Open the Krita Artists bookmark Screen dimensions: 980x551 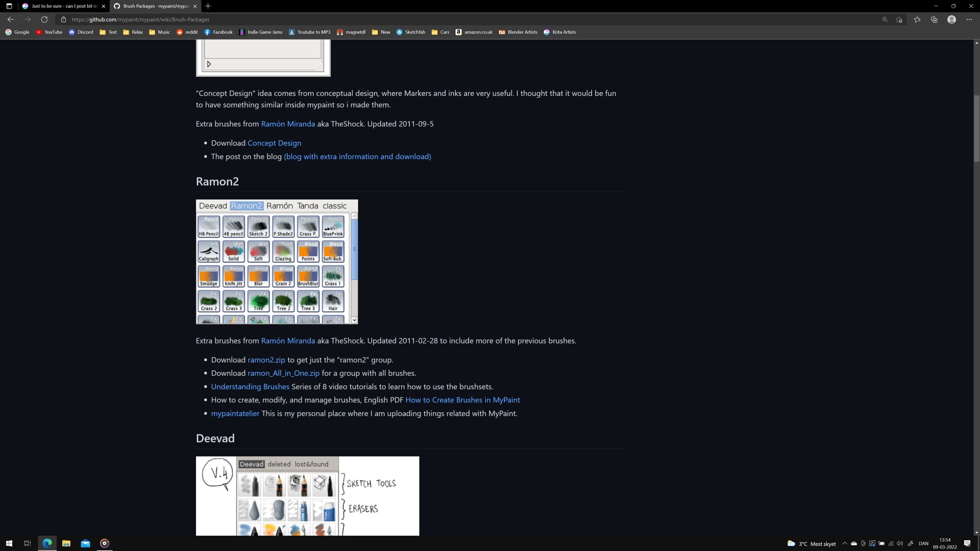pyautogui.click(x=559, y=32)
